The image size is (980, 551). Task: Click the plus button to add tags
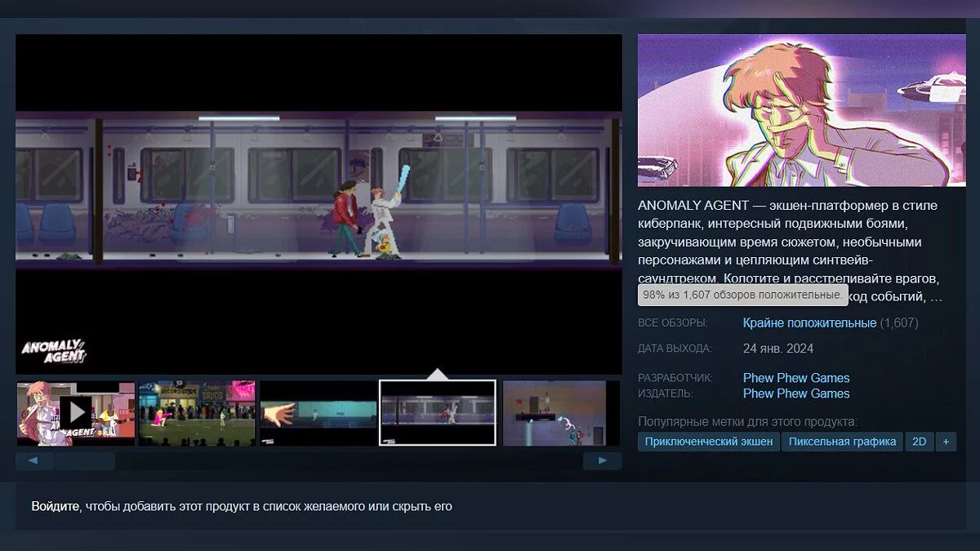(946, 442)
